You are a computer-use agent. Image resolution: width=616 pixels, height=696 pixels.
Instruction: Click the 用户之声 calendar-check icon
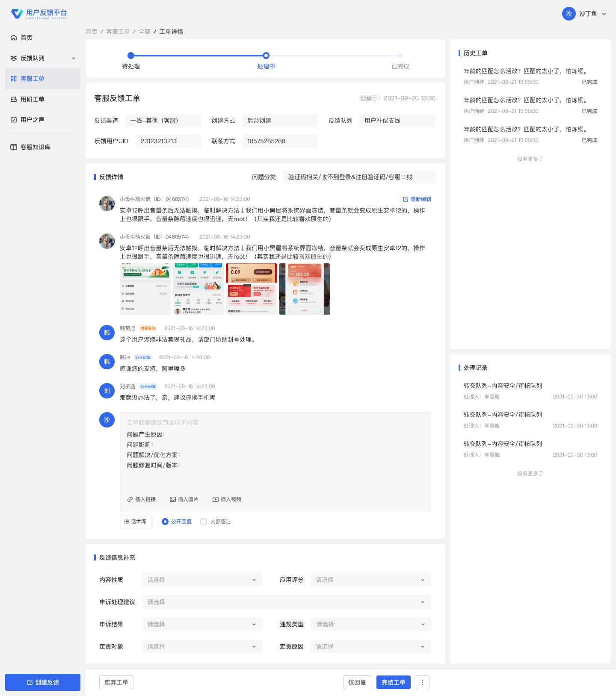(14, 120)
